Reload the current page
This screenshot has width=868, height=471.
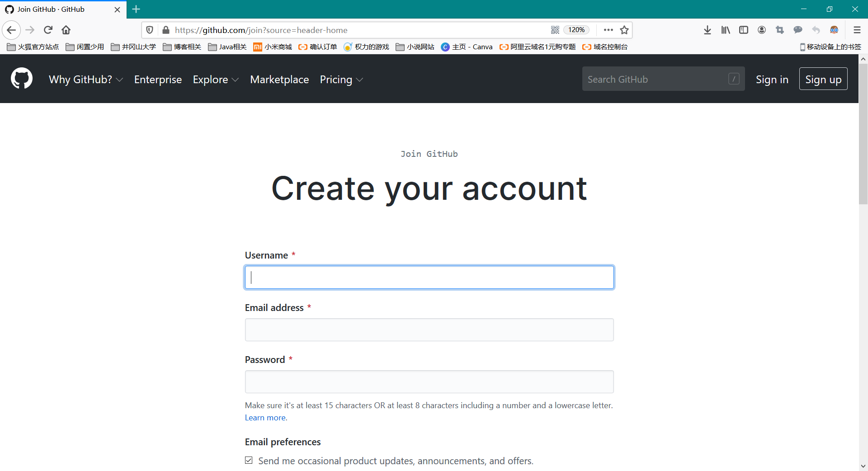[48, 30]
